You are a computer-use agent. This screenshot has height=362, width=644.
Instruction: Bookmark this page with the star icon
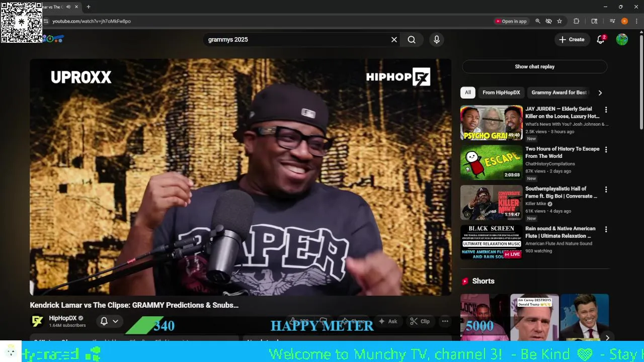(559, 21)
